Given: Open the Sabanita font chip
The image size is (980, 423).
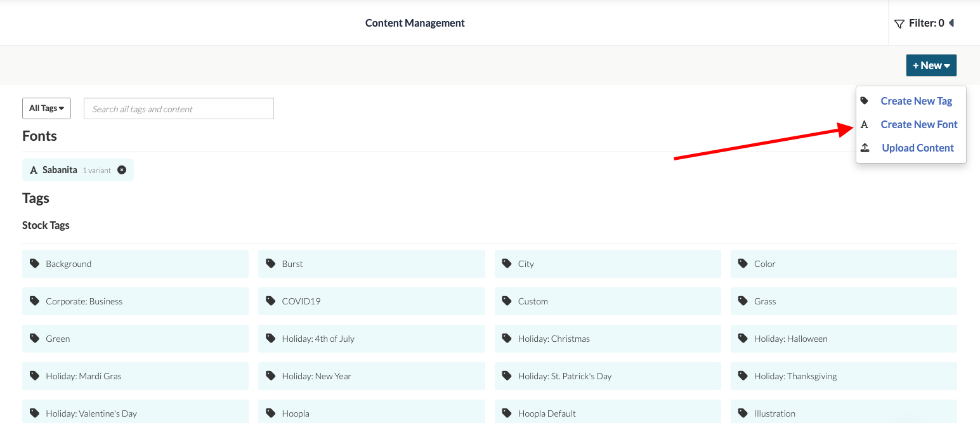Looking at the screenshot, I should pos(78,170).
